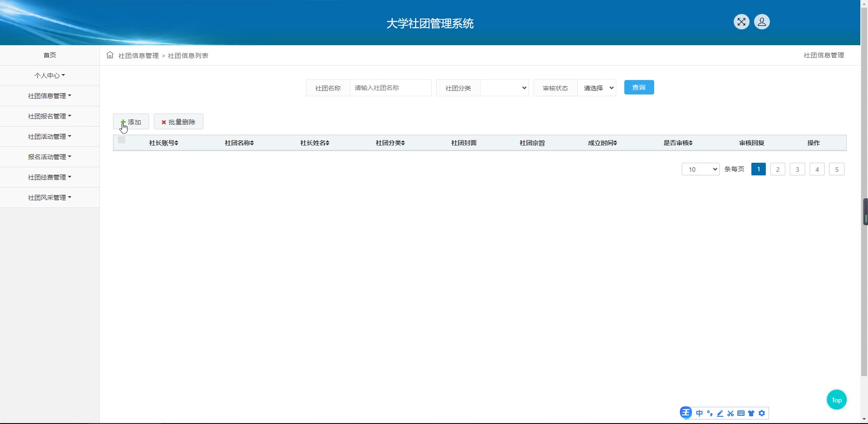Viewport: 868px width, 424px height.
Task: Toggle IME punctuation mode
Action: 710,413
